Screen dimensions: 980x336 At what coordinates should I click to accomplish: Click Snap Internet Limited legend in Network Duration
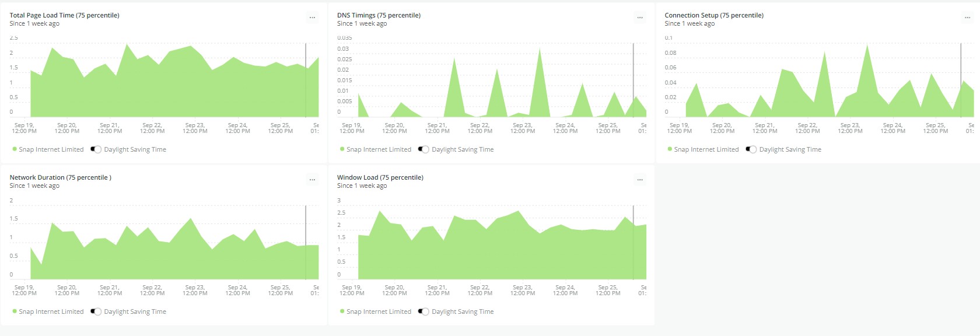click(x=51, y=311)
